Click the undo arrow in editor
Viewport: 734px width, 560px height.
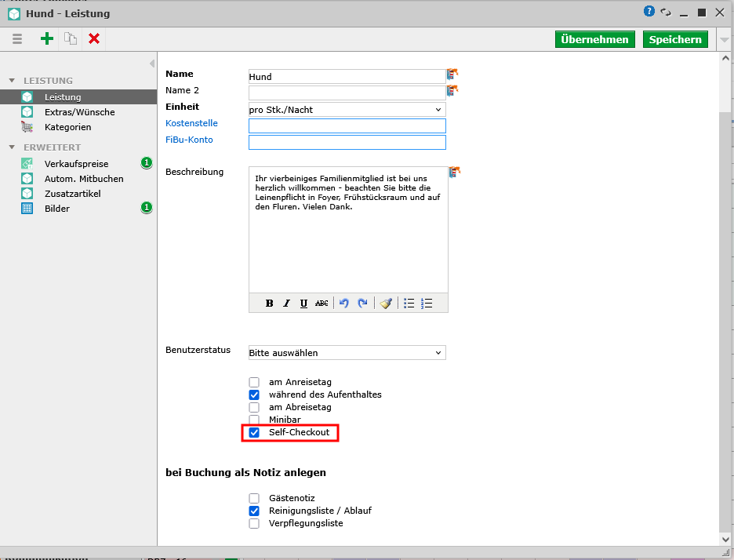(x=343, y=304)
